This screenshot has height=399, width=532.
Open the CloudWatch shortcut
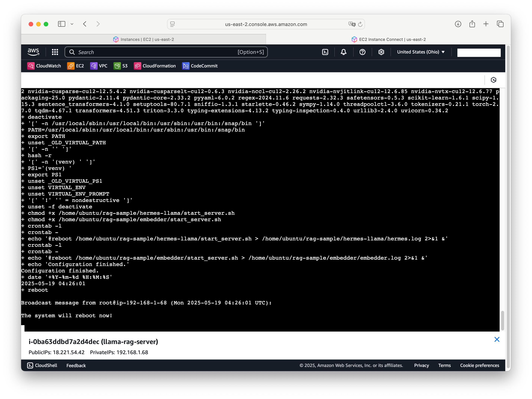44,66
